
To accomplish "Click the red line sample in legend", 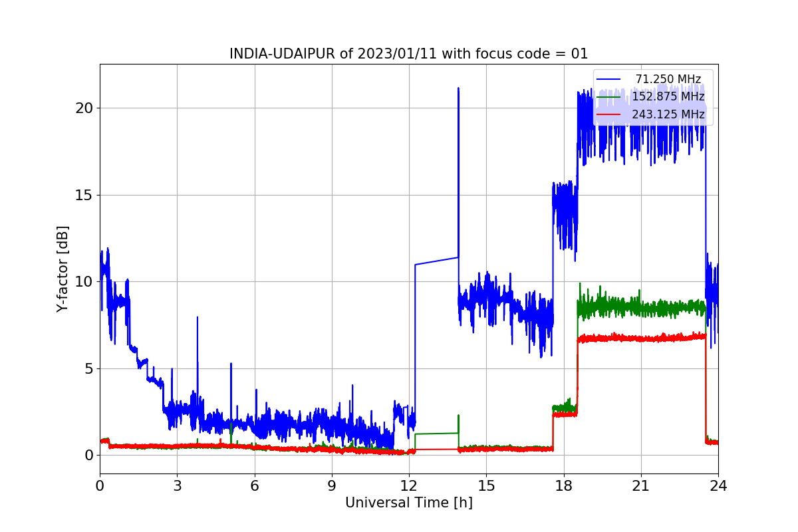I will click(x=609, y=115).
